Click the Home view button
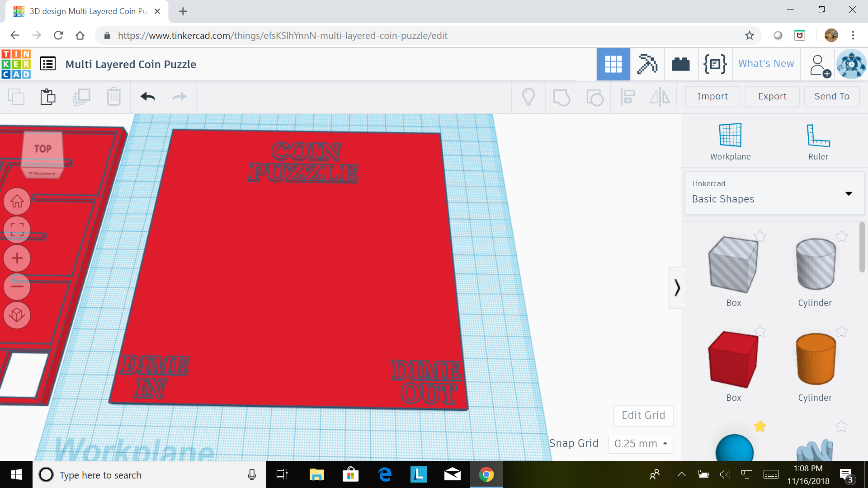Viewport: 868px width, 488px height. pyautogui.click(x=17, y=201)
